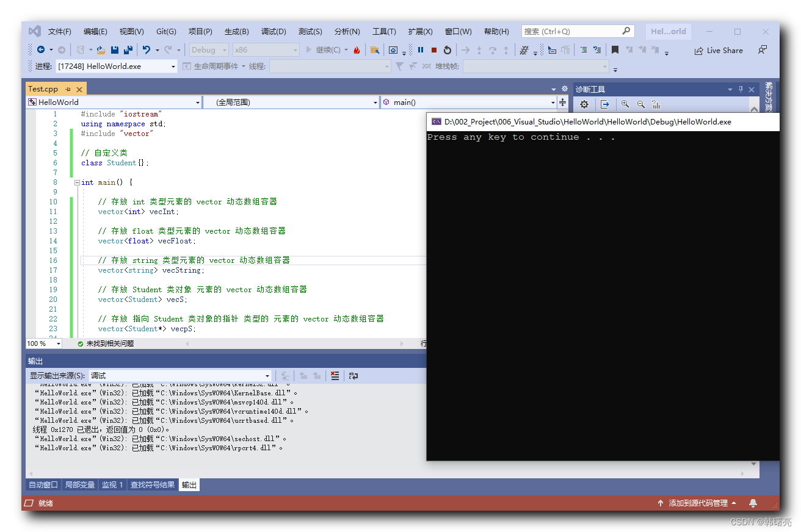Click the Diagnostic Tools bar-chart reset view icon
This screenshot has width=801, height=532.
pos(656,104)
